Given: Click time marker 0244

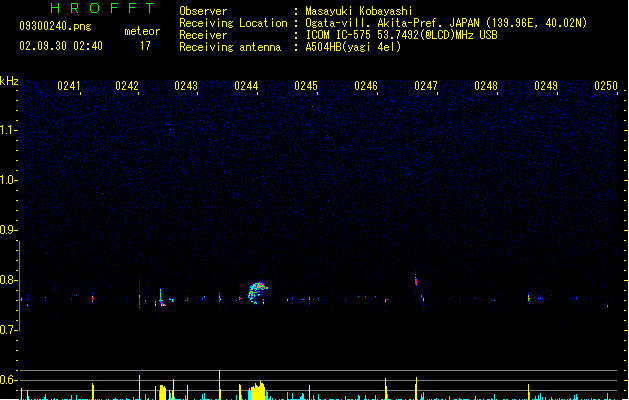Looking at the screenshot, I should 246,86.
